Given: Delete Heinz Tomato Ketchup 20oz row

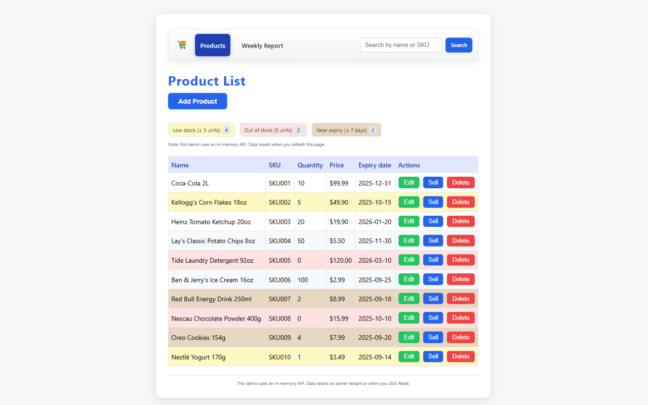Looking at the screenshot, I should (460, 221).
